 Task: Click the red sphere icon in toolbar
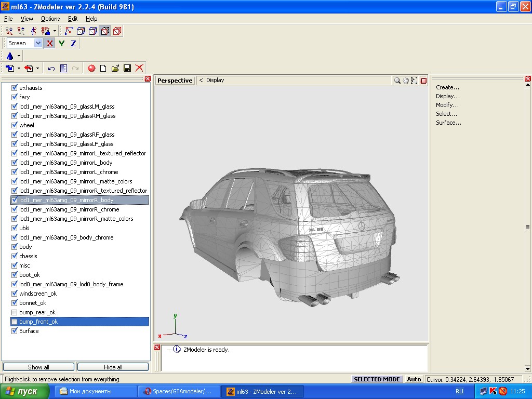click(91, 68)
